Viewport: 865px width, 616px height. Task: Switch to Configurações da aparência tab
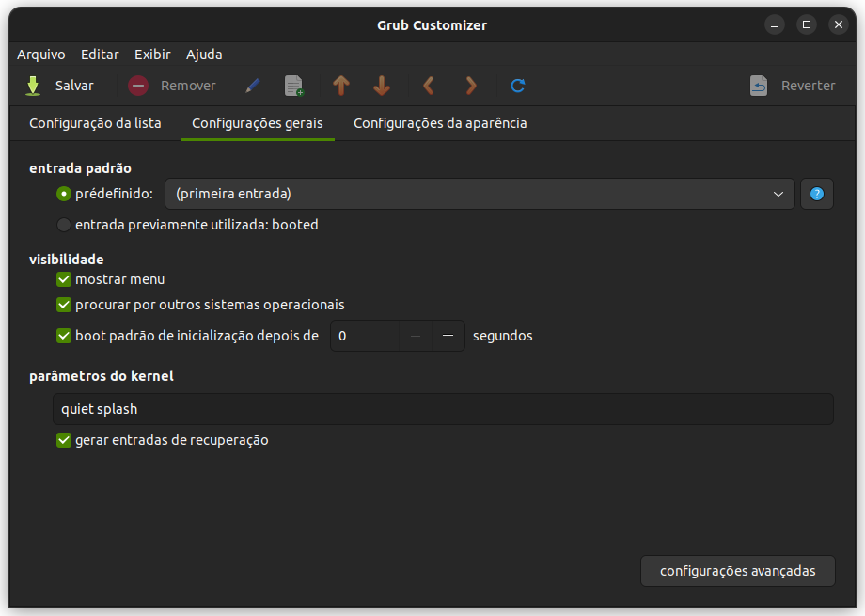(x=440, y=123)
